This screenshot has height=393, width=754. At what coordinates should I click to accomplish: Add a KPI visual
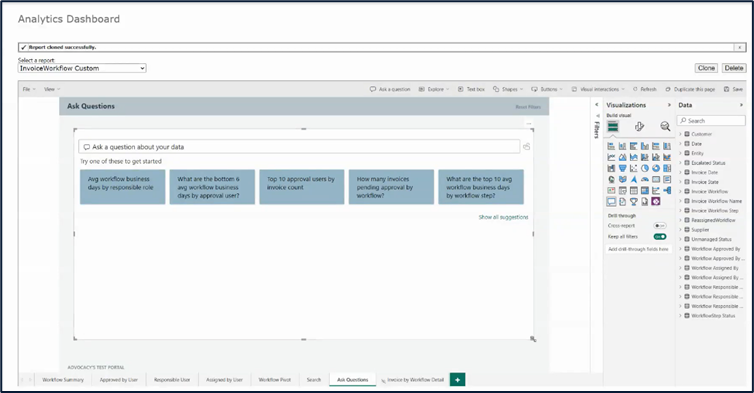click(x=611, y=190)
